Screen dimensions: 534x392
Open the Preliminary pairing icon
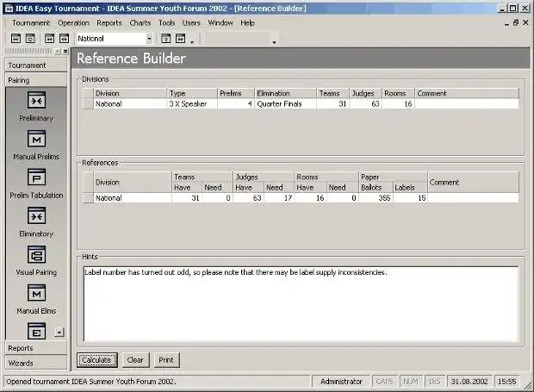tap(36, 100)
